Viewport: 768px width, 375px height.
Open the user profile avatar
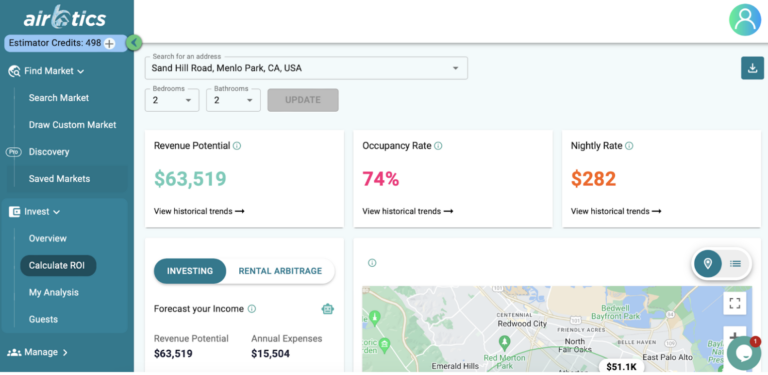coord(744,20)
